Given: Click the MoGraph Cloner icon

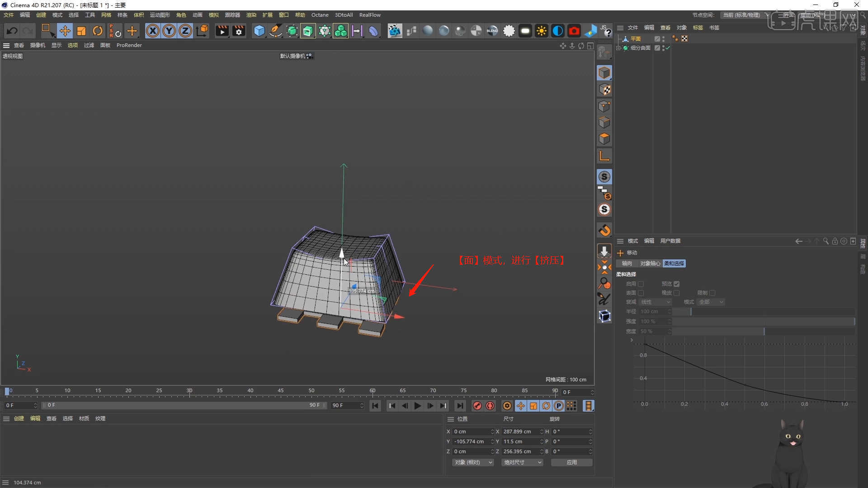Looking at the screenshot, I should coord(341,31).
